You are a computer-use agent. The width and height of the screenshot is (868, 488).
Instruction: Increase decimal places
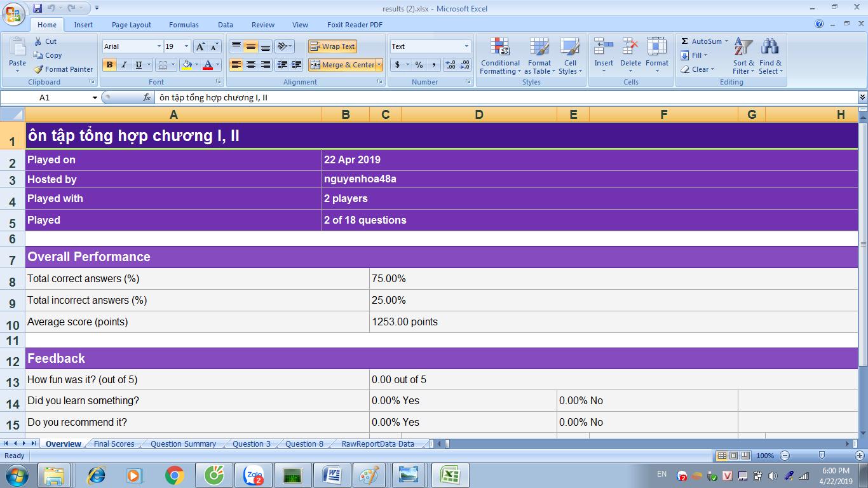[451, 65]
